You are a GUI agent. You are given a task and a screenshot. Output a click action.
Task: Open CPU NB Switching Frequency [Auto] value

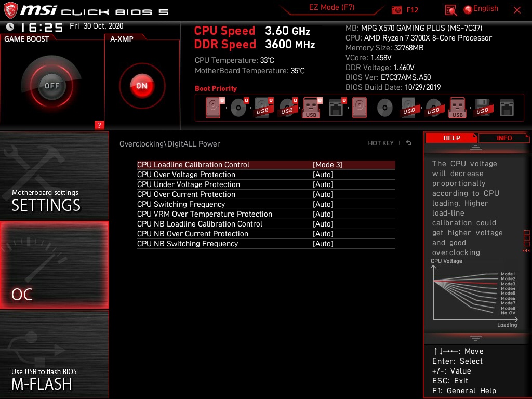(323, 243)
